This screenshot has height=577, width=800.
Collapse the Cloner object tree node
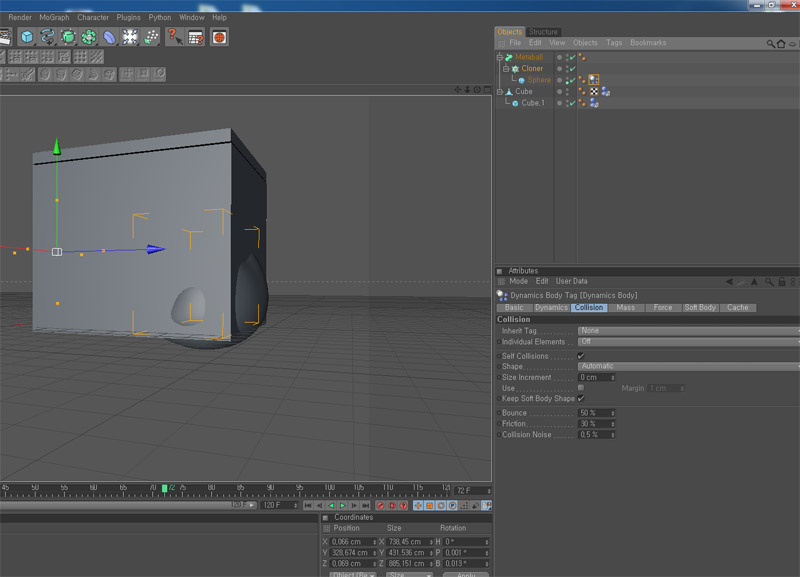coord(506,69)
